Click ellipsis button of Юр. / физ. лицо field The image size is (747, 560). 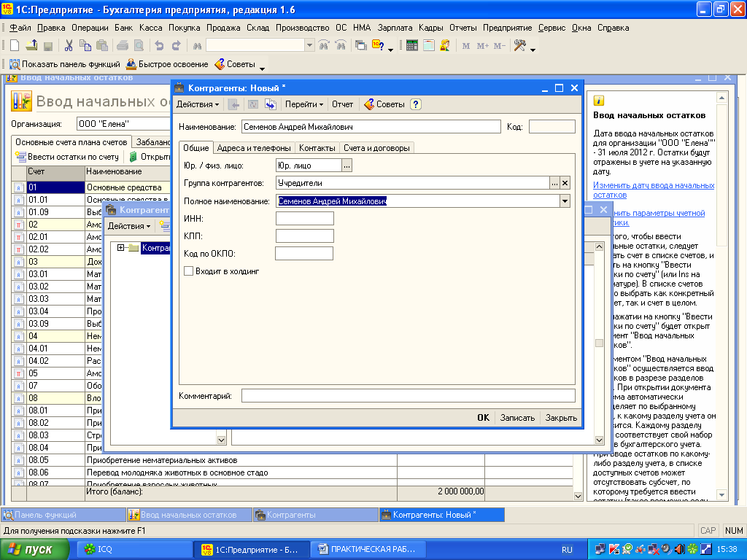coord(347,166)
